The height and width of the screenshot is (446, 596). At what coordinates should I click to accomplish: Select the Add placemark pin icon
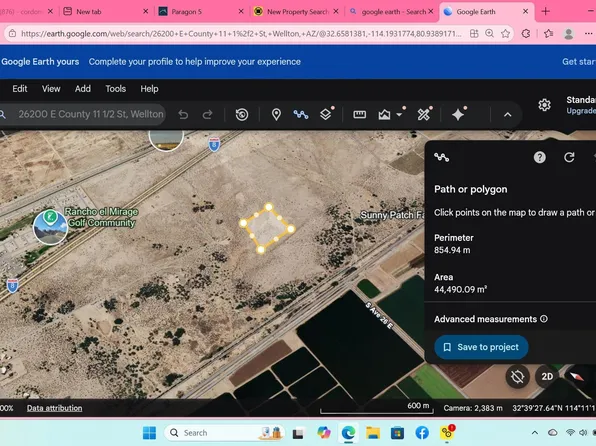[276, 114]
